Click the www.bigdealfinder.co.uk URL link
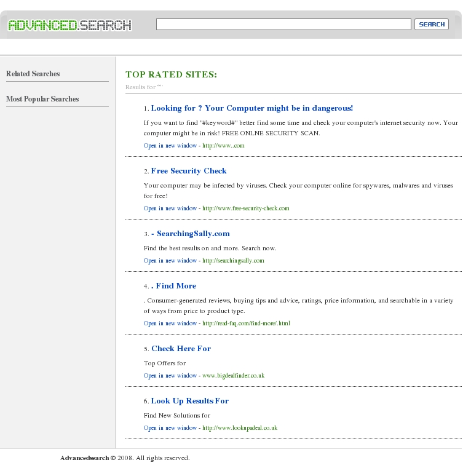This screenshot has height=476, width=463. click(x=233, y=376)
